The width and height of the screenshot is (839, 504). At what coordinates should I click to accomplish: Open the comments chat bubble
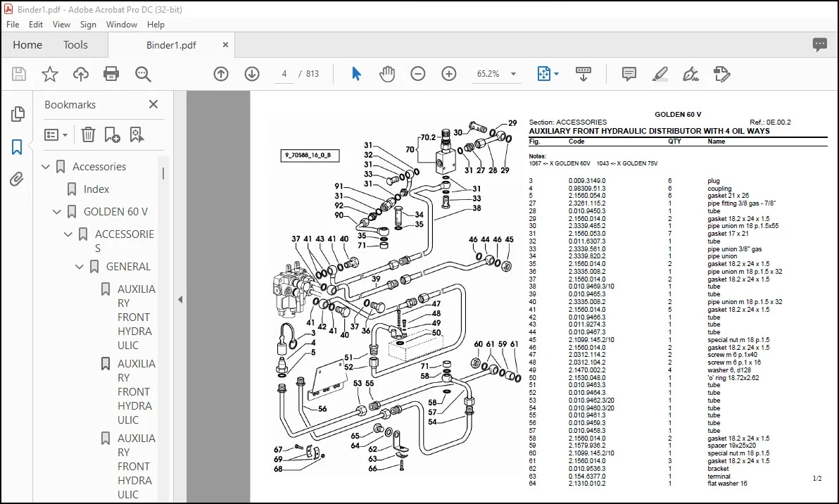[x=820, y=45]
